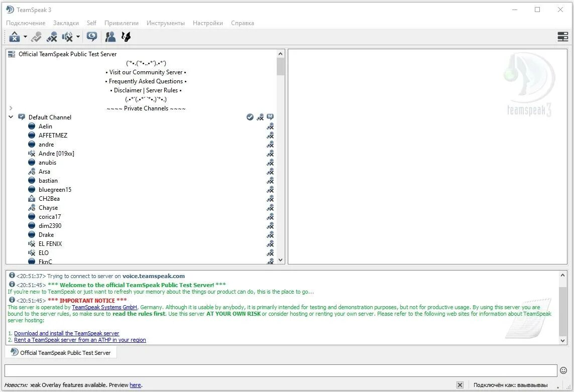Open the Подключение menu
Image resolution: width=574 pixels, height=392 pixels.
pos(26,23)
